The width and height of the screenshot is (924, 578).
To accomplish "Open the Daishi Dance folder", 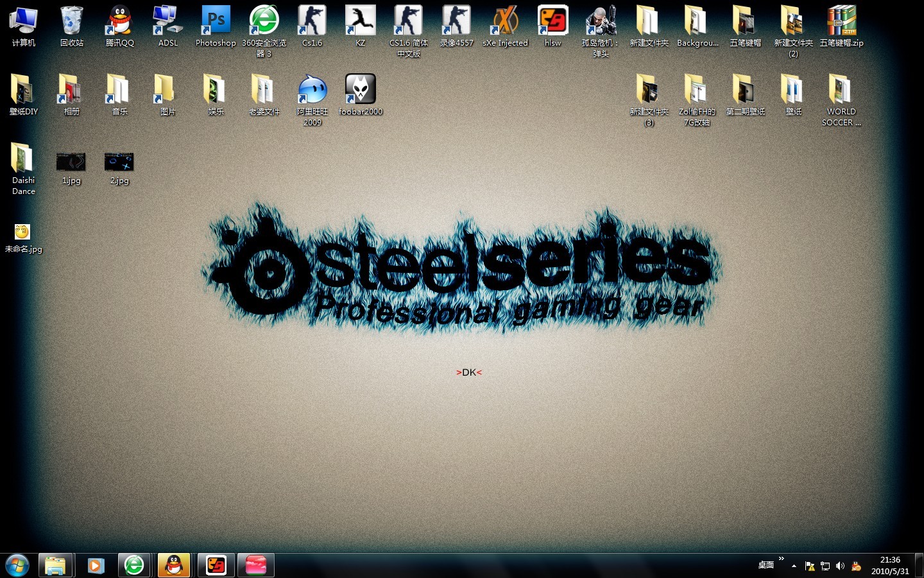I will (x=24, y=168).
